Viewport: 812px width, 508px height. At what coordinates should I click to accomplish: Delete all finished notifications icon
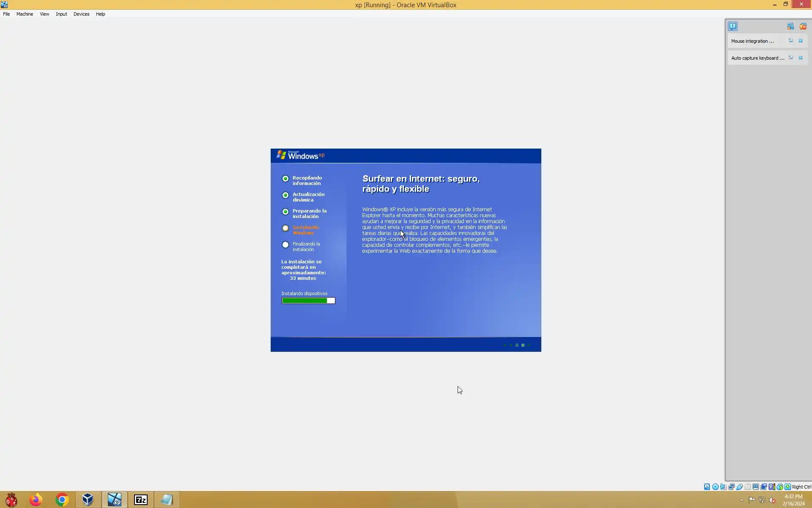pyautogui.click(x=803, y=26)
